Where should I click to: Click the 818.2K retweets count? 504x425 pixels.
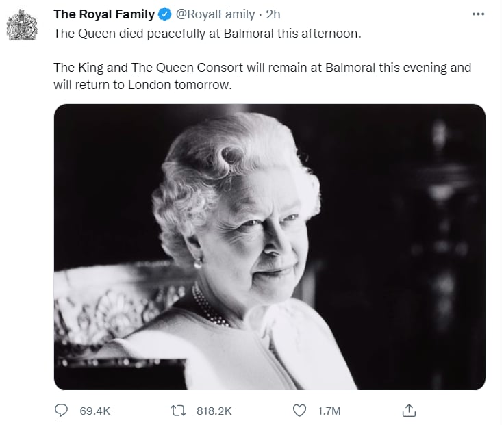point(214,411)
